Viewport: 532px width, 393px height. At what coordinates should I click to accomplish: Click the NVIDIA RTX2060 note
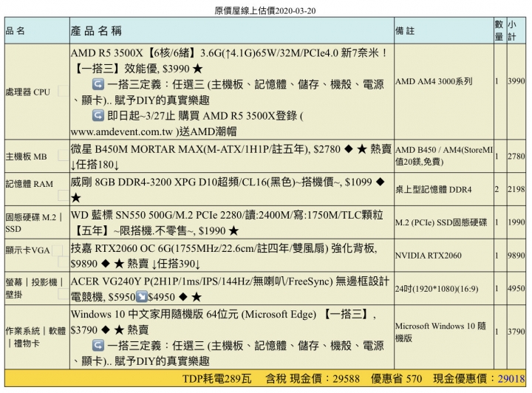point(428,256)
